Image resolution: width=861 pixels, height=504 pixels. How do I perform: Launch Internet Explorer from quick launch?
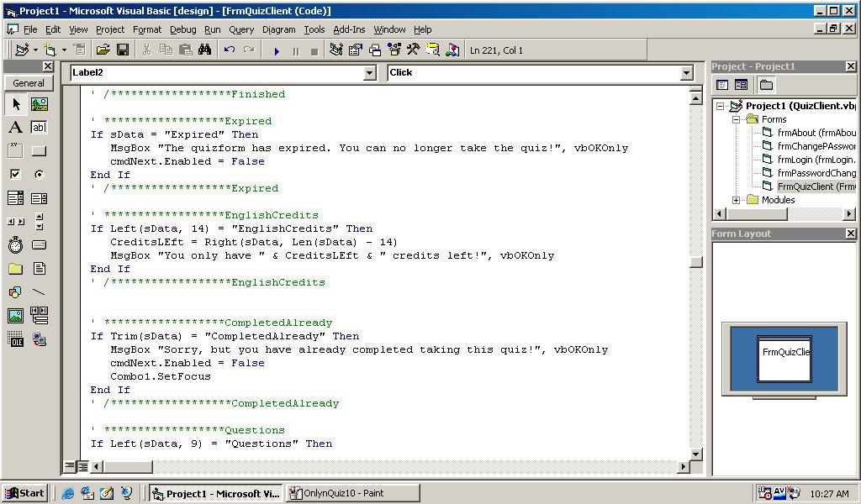click(x=67, y=493)
